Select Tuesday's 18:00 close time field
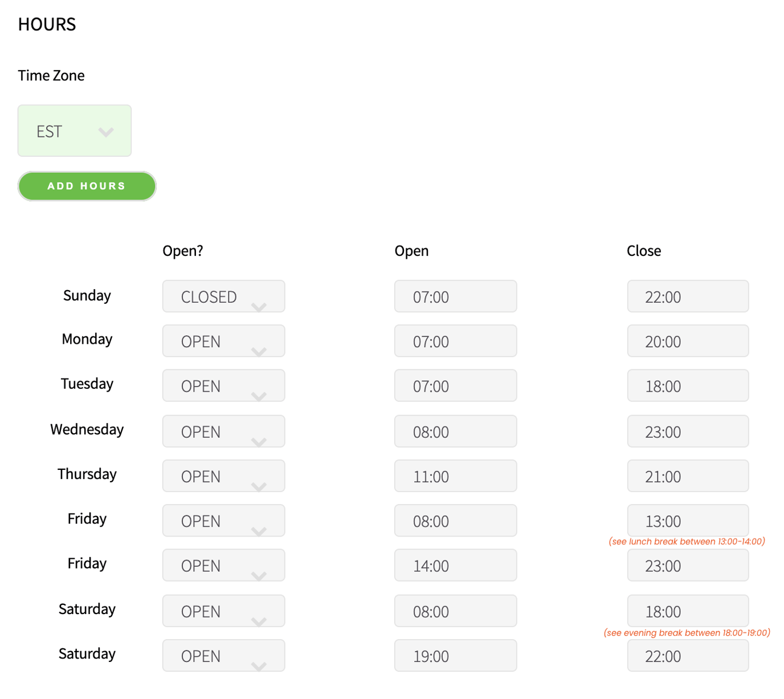784x699 pixels. pyautogui.click(x=688, y=386)
